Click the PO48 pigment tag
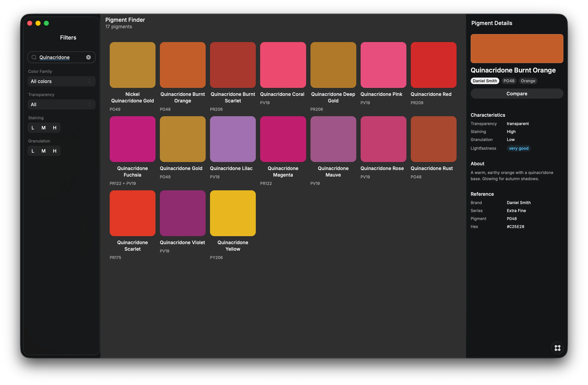The height and width of the screenshot is (385, 588). [x=509, y=81]
